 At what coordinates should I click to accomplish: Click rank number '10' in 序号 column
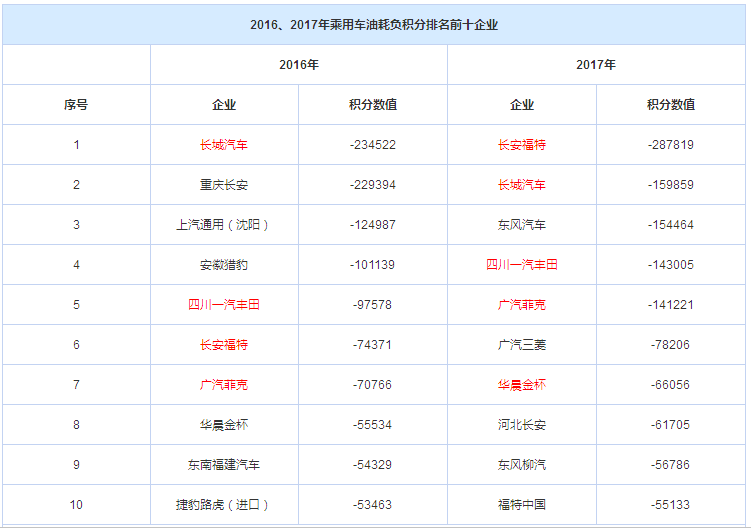coord(76,505)
